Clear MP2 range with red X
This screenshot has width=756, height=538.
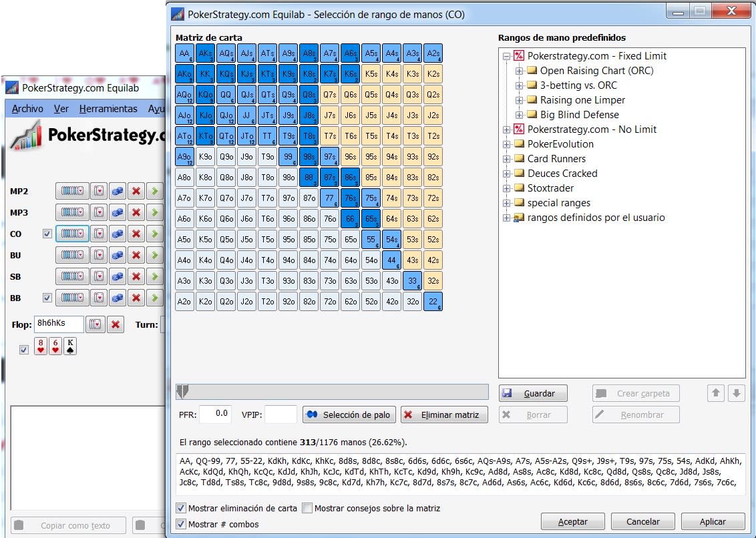click(136, 191)
